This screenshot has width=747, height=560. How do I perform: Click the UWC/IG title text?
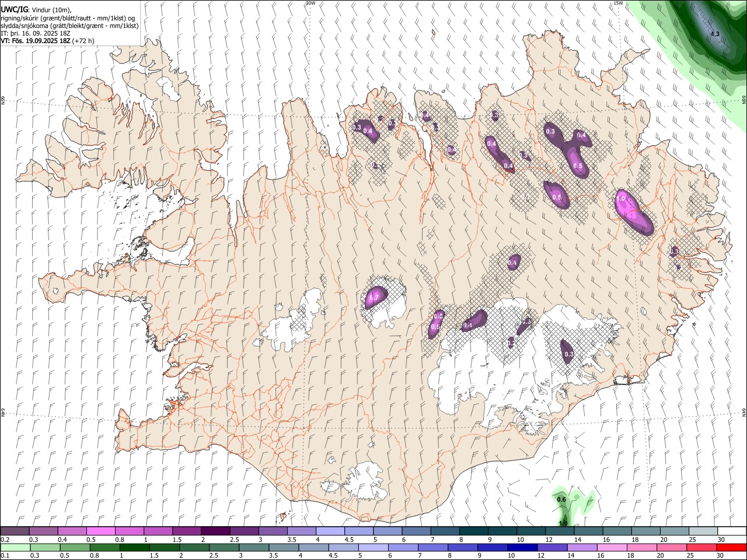[x=14, y=10]
